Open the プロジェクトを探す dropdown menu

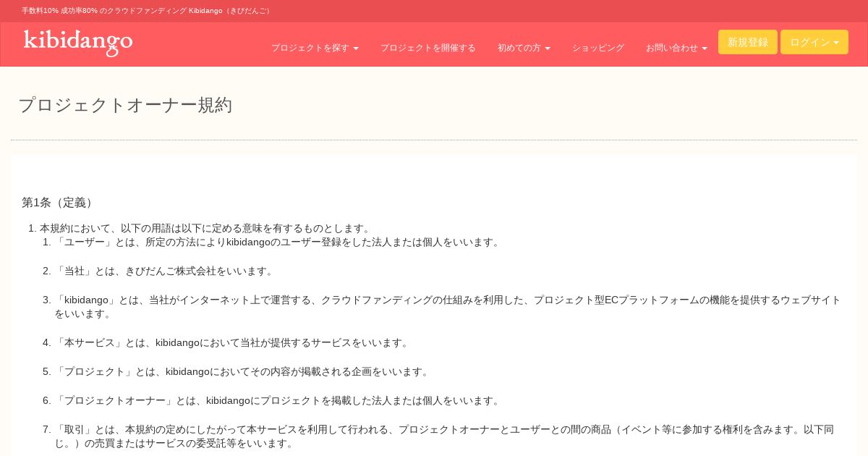[315, 48]
